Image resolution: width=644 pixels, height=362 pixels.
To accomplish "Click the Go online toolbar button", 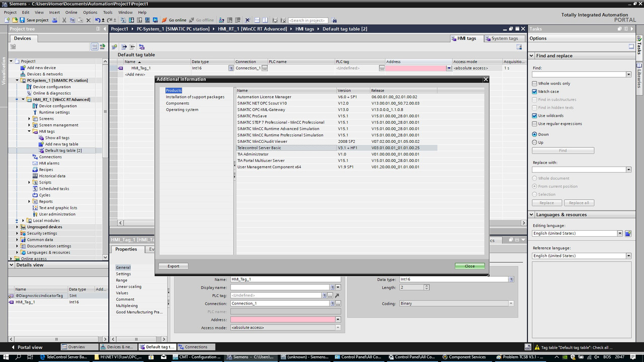I will 174,20.
